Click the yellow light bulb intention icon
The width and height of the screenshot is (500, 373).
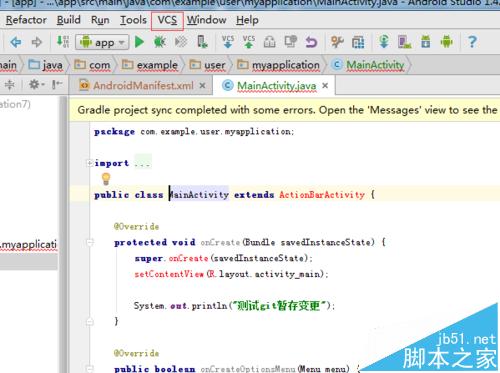[x=106, y=179]
